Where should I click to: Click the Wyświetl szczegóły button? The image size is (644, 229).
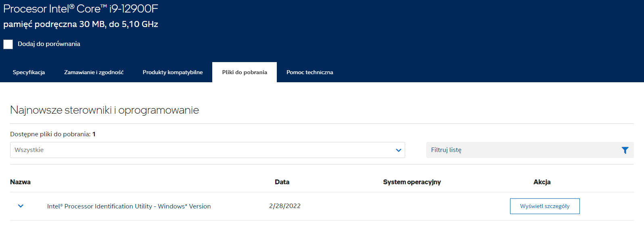(545, 206)
